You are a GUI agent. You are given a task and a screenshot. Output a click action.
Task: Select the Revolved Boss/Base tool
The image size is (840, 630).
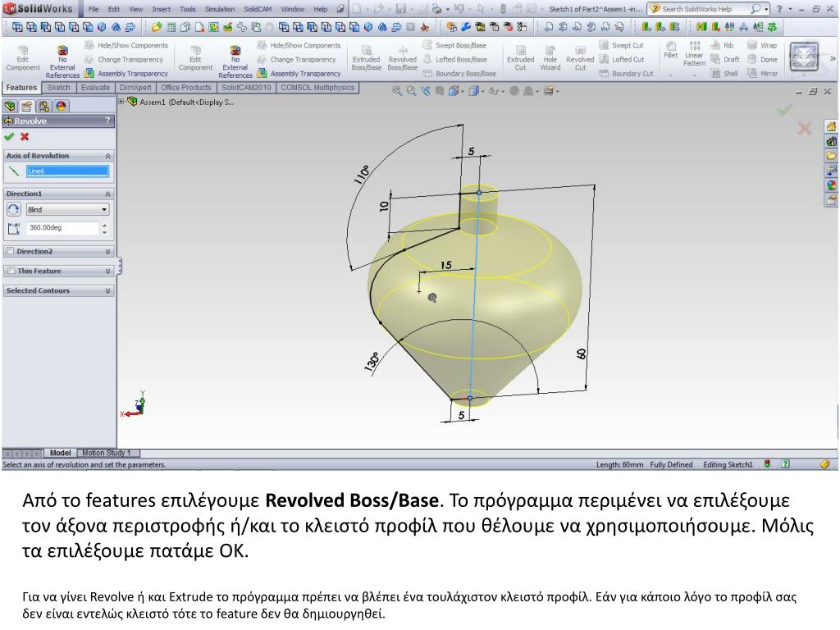tap(402, 58)
